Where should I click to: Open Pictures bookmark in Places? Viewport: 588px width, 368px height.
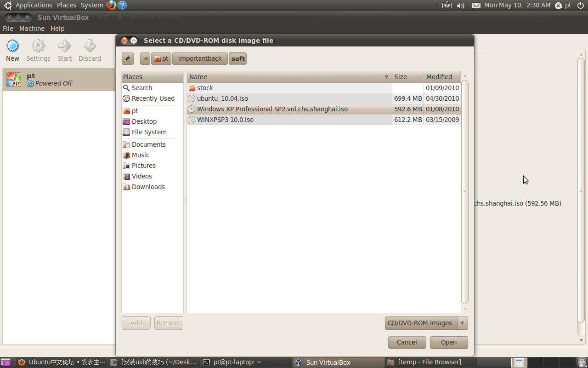click(153, 166)
